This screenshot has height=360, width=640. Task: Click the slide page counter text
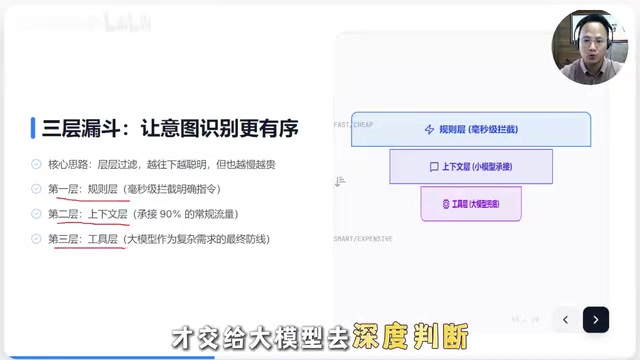click(x=525, y=320)
